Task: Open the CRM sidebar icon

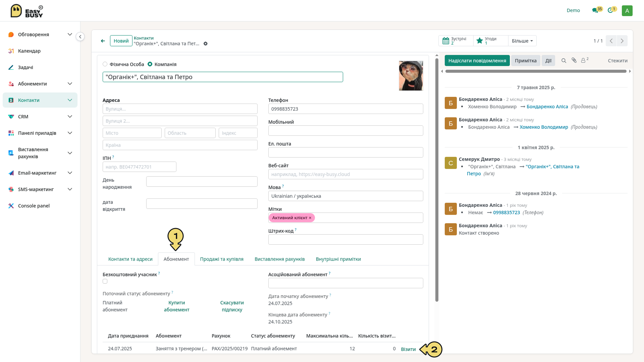Action: pos(11,117)
